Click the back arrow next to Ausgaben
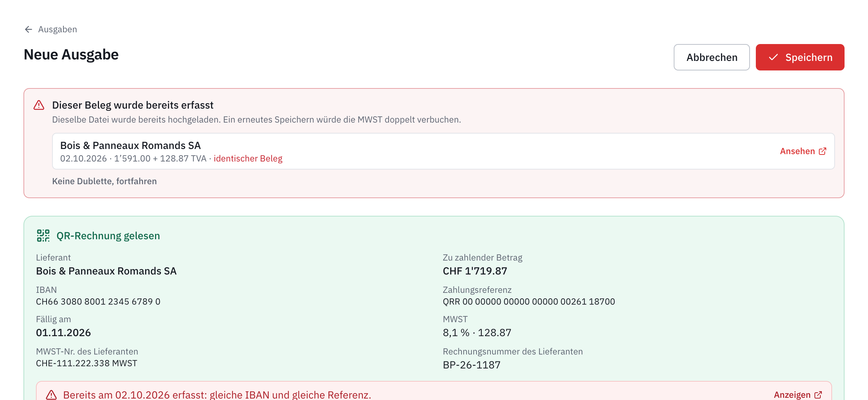This screenshot has width=868, height=400. tap(29, 29)
